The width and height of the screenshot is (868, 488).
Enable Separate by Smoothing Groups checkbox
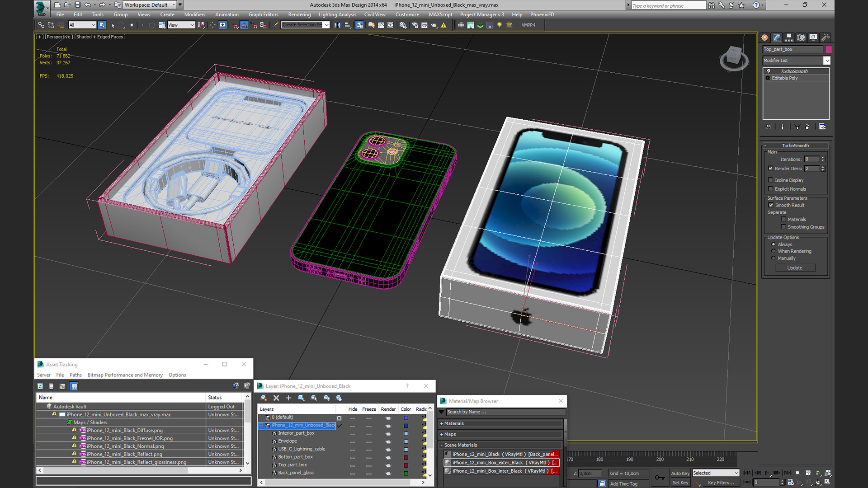pos(783,227)
